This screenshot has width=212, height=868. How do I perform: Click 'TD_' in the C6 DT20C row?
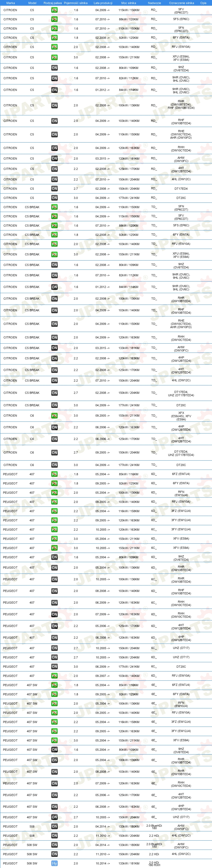point(154,465)
